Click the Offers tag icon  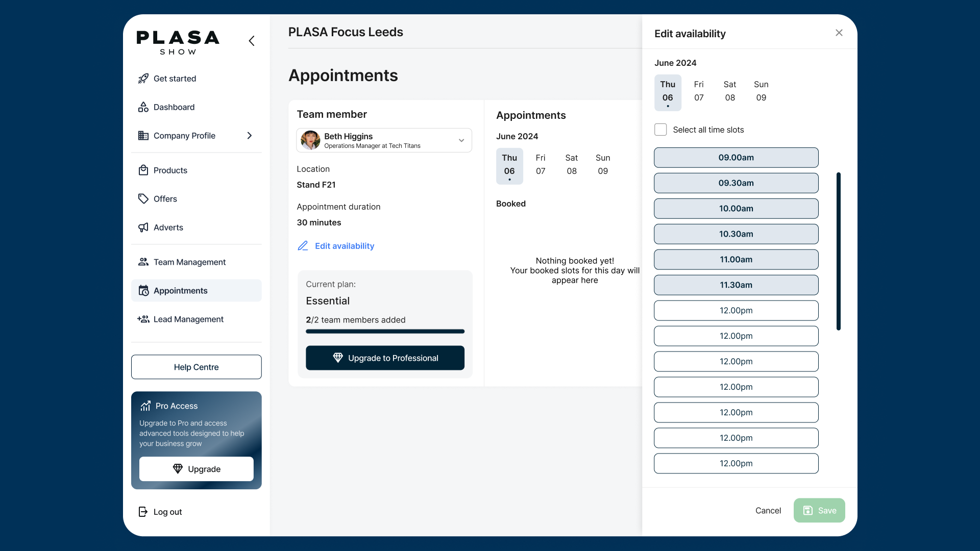(143, 199)
